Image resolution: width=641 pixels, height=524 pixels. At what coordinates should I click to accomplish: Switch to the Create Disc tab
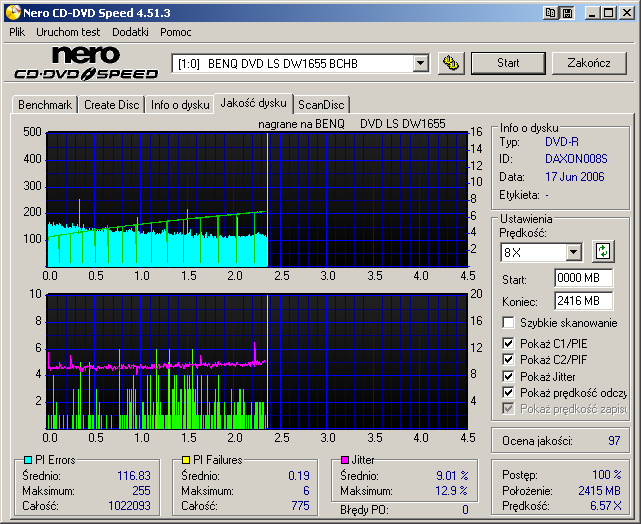pos(112,105)
